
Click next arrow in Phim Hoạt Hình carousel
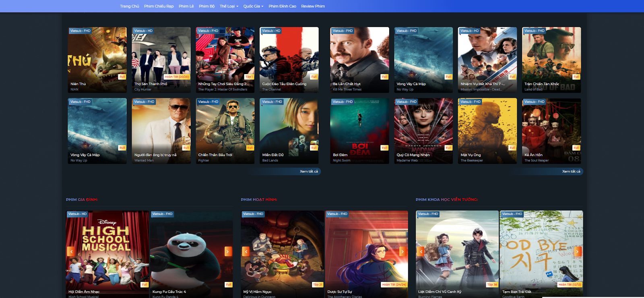[x=402, y=251]
